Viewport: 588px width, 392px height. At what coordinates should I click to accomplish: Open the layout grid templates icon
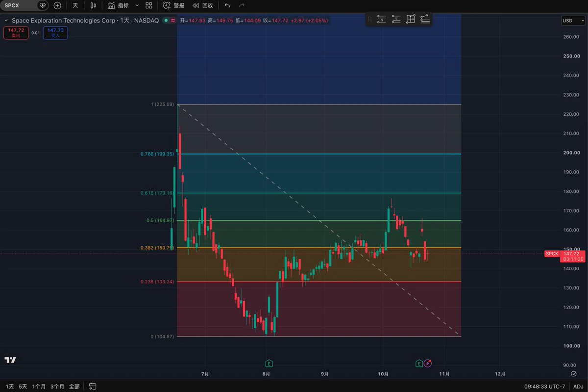coord(149,5)
